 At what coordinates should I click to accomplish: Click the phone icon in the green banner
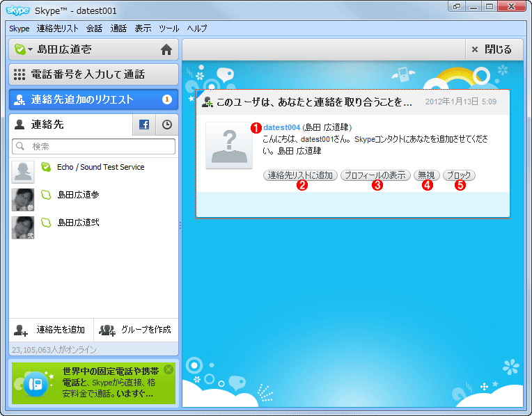pyautogui.click(x=36, y=384)
